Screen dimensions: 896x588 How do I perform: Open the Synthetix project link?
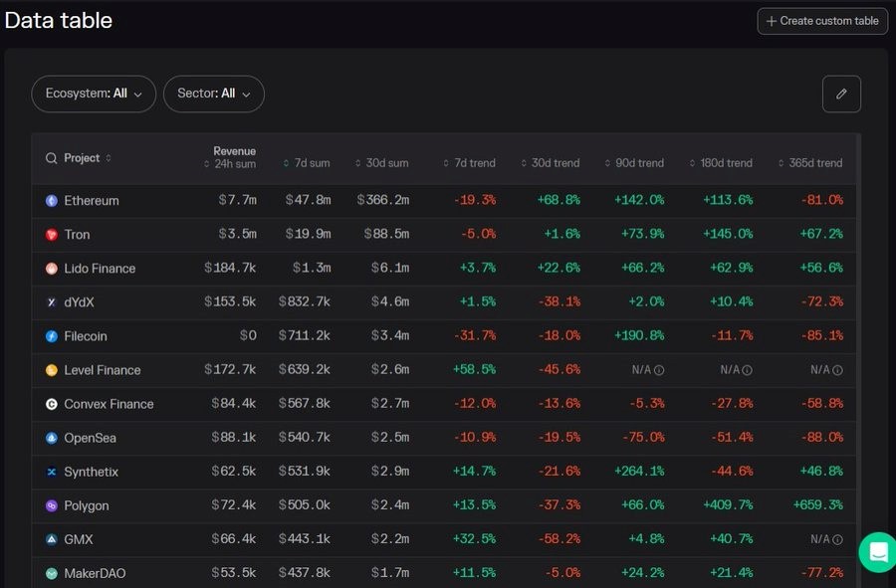point(92,473)
